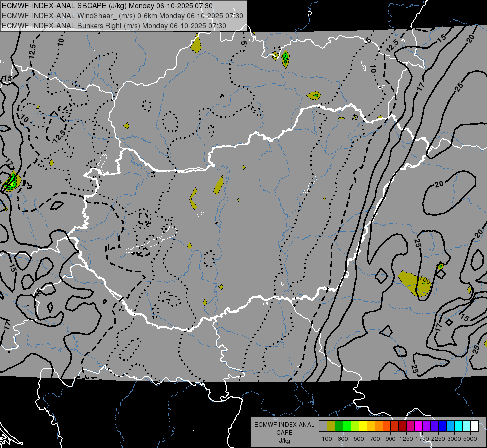Choose the red 900 legend swatch
The image size is (487, 448).
point(395,426)
